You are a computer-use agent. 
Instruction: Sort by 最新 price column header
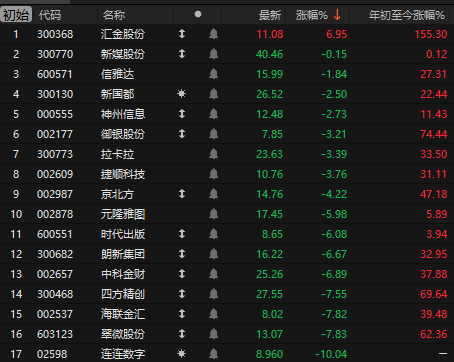(x=270, y=15)
